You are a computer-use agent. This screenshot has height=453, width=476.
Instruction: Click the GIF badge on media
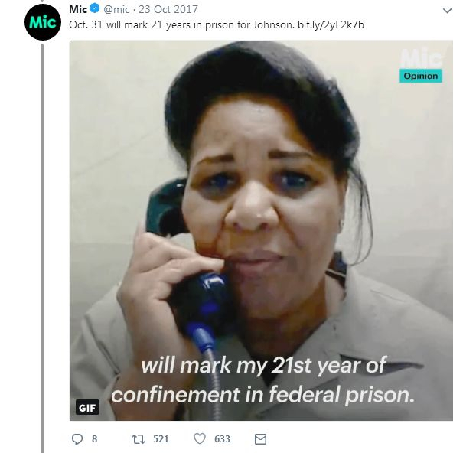[87, 407]
